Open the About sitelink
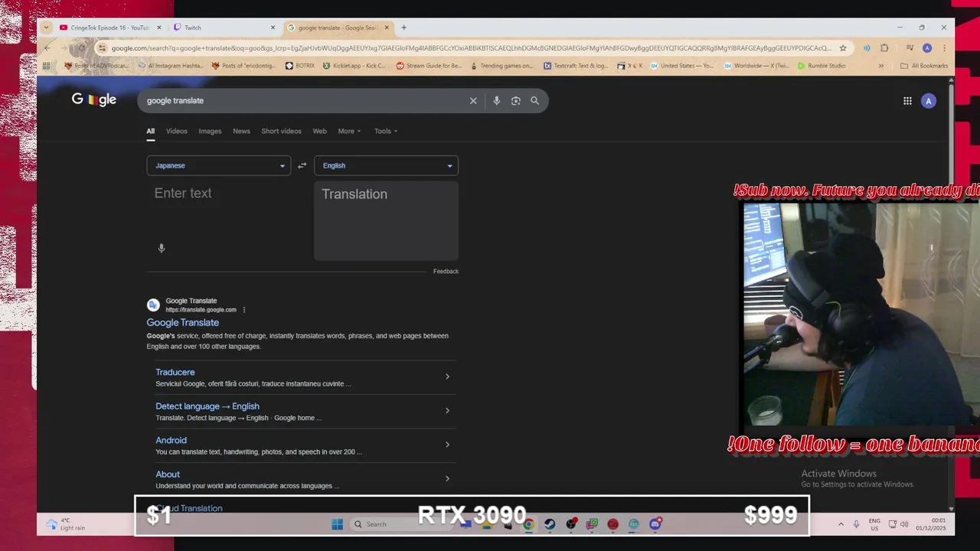The image size is (980, 551). [168, 474]
